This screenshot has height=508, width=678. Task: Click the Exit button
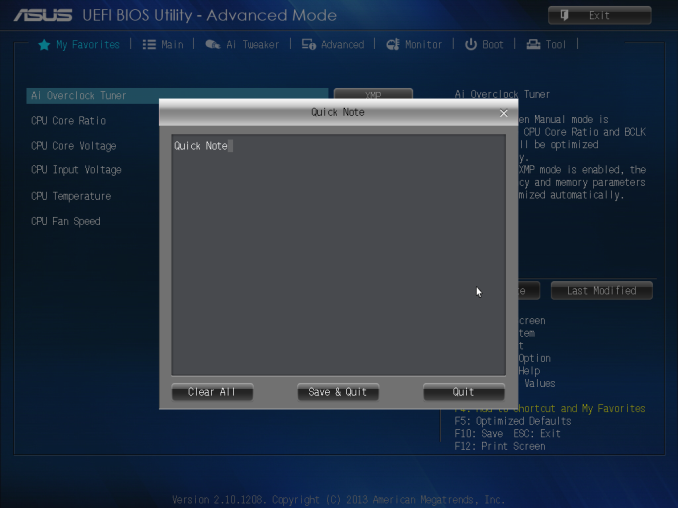click(600, 16)
